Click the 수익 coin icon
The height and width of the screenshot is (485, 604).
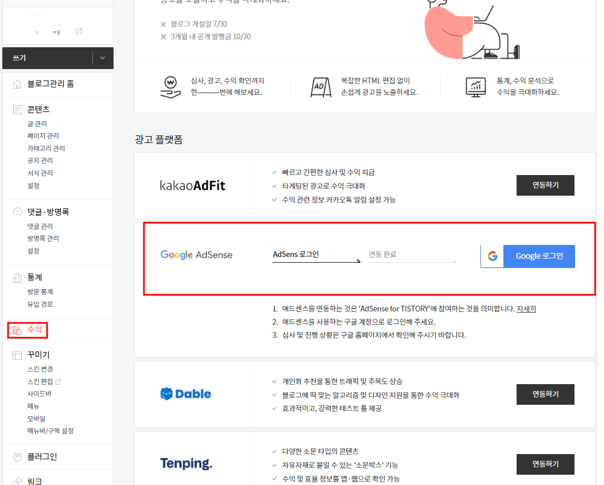[x=17, y=330]
